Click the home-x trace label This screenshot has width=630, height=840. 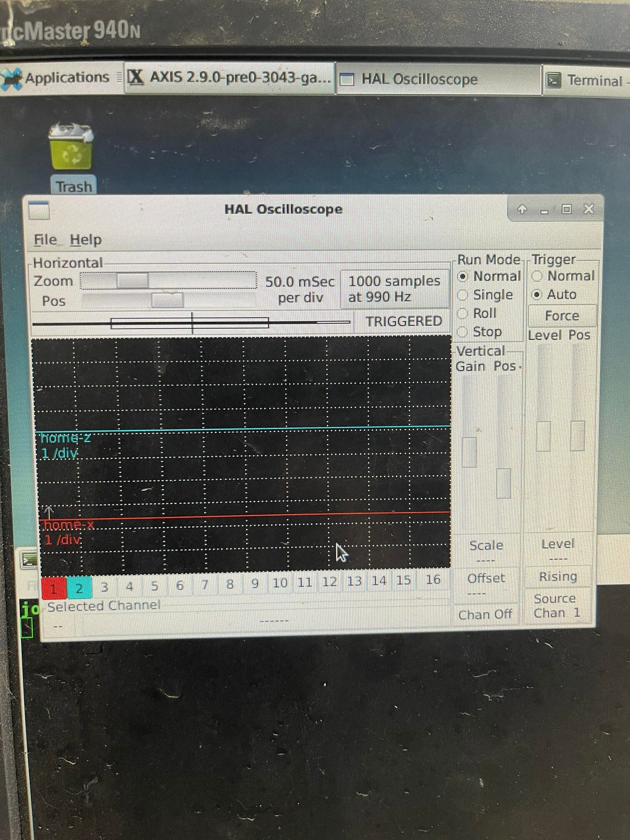click(x=69, y=525)
